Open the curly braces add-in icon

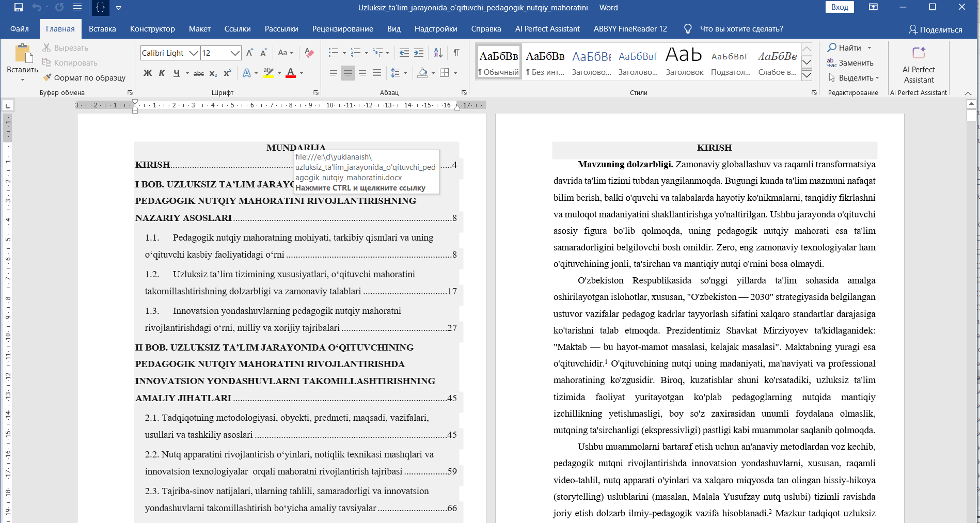101,7
